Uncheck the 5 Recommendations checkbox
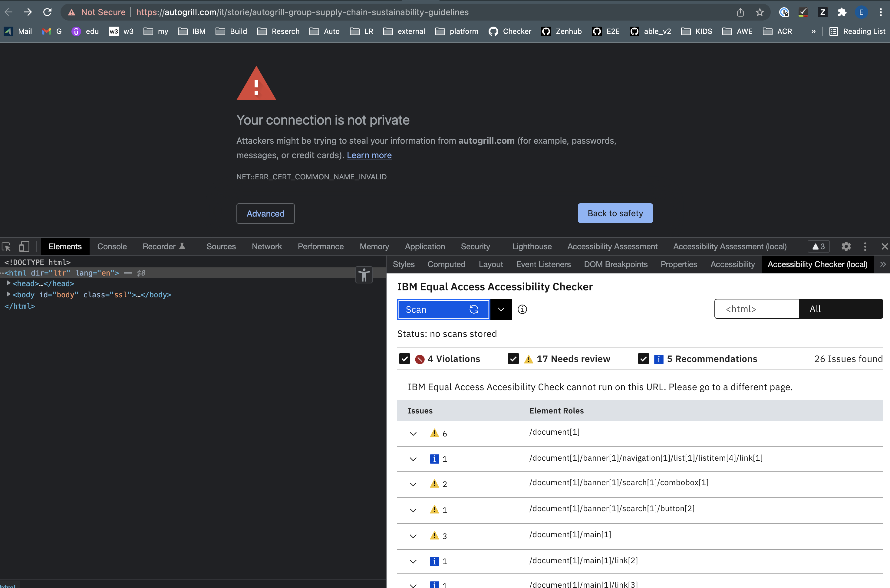This screenshot has height=588, width=890. click(644, 358)
